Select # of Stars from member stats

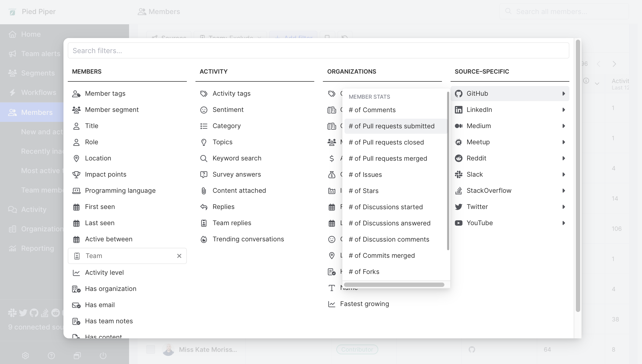[363, 191]
